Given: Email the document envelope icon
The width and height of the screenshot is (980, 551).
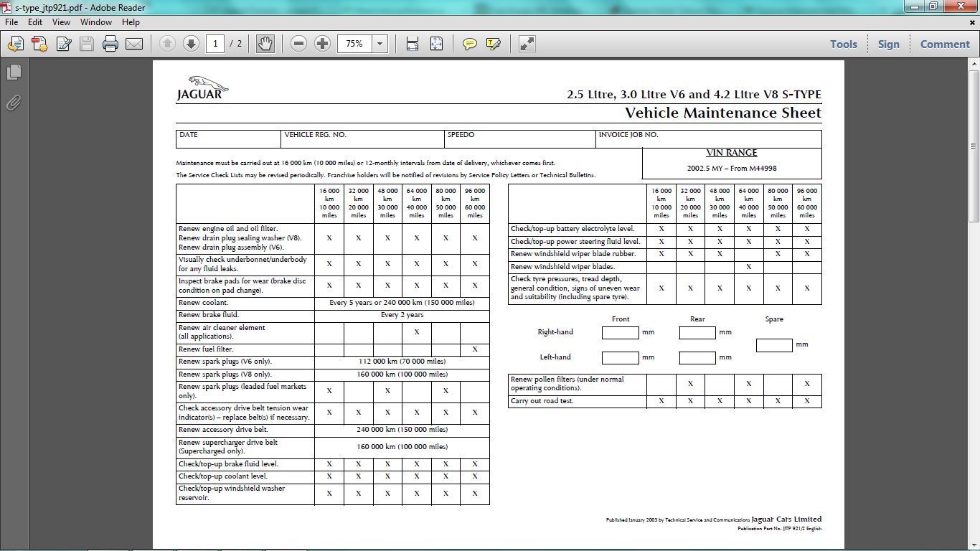Looking at the screenshot, I should coord(134,44).
